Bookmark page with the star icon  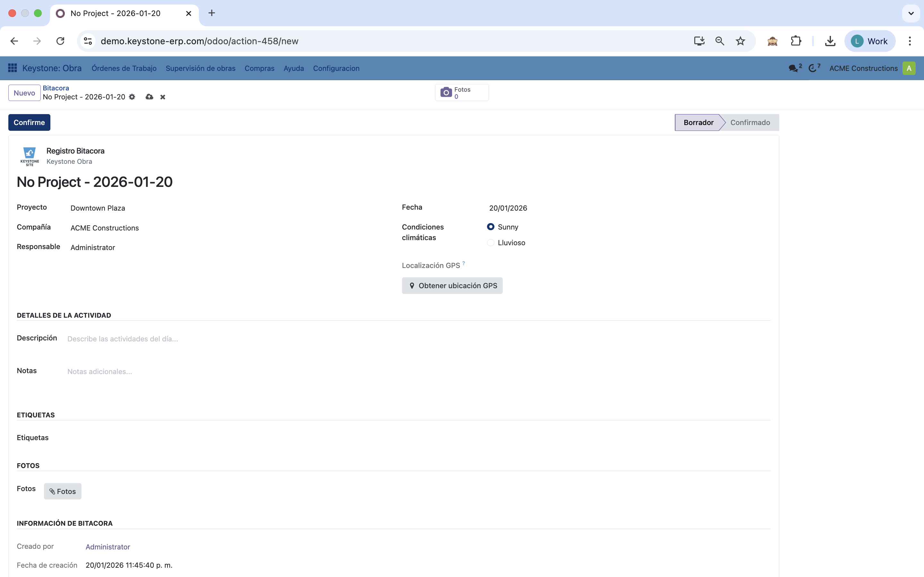(740, 41)
